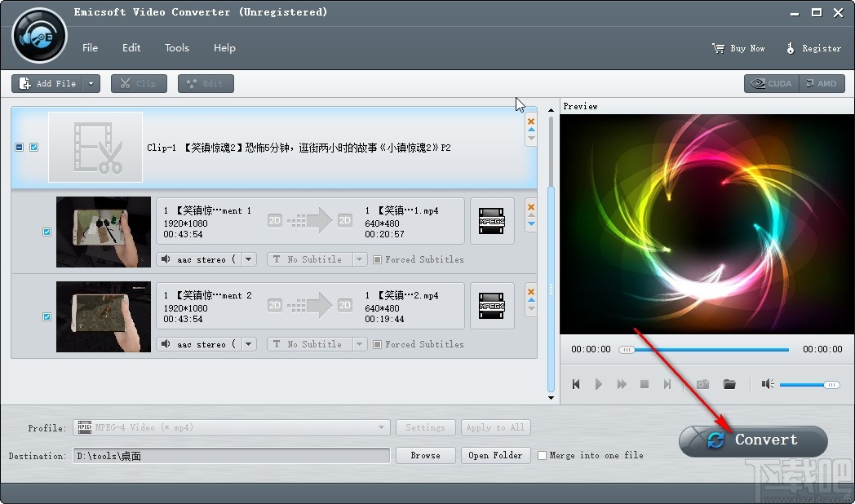Open audio track dropdown for segment 1
Image resolution: width=855 pixels, height=504 pixels.
tap(249, 259)
